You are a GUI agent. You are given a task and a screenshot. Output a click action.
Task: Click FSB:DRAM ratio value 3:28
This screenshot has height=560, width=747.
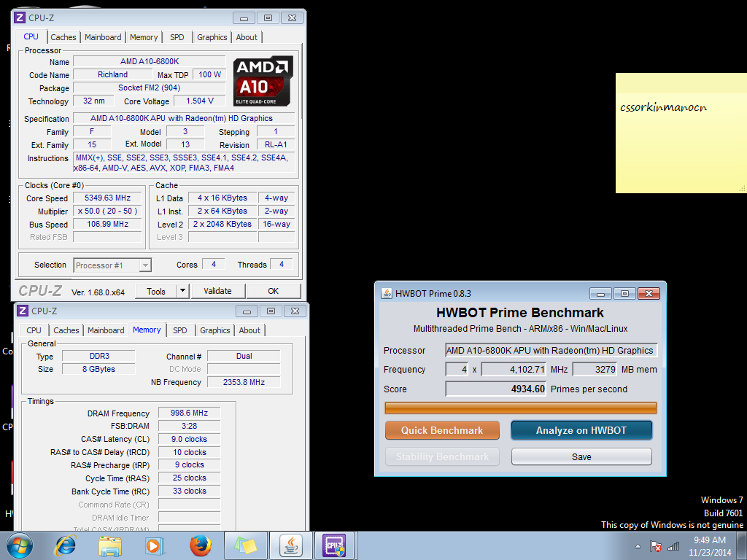pyautogui.click(x=189, y=426)
